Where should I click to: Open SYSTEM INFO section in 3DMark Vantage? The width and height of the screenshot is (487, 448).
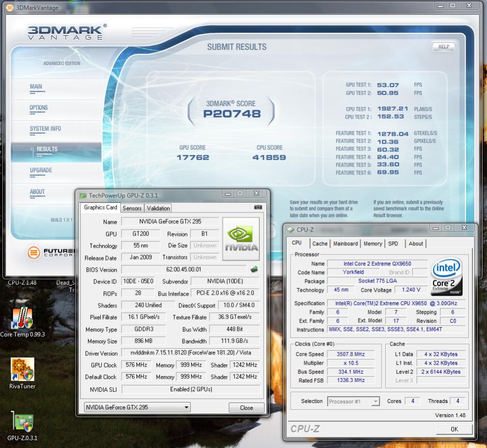pyautogui.click(x=46, y=129)
